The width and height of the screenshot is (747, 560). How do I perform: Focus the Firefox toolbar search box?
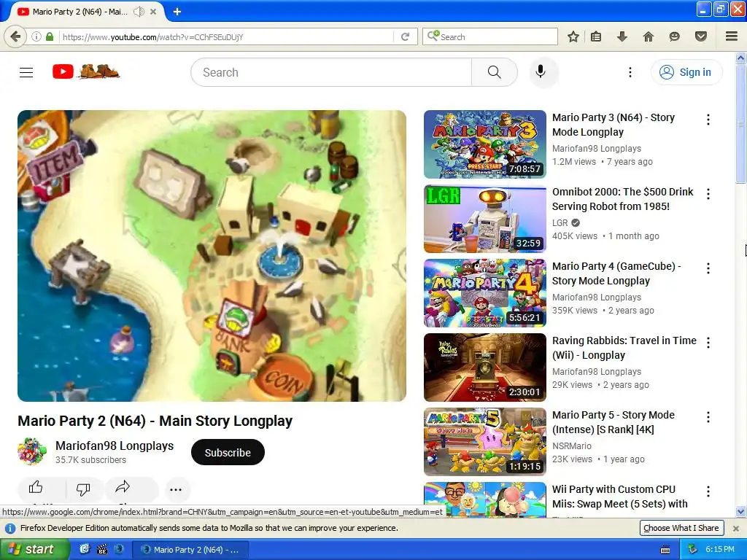click(489, 36)
